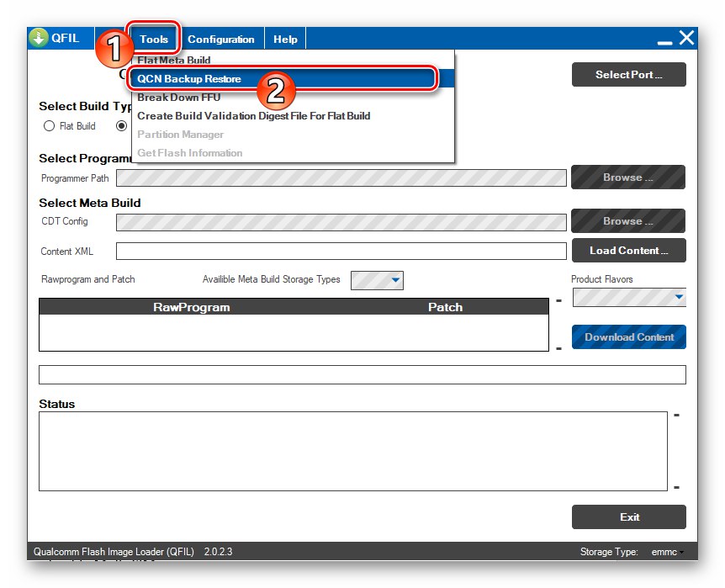Open the Storage Type emmc dropdown
Screen dimensions: 725x588
pyautogui.click(x=667, y=552)
